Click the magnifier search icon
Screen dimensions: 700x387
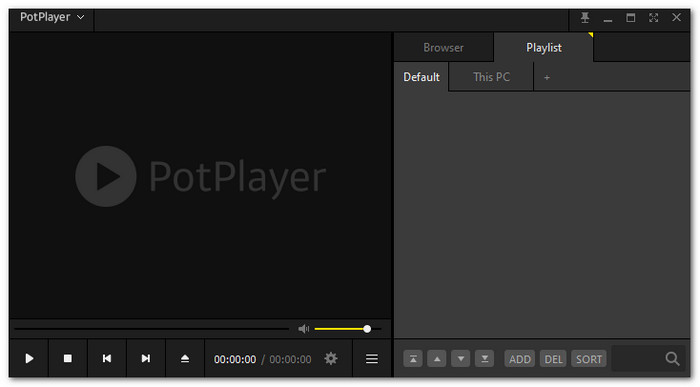(x=672, y=359)
